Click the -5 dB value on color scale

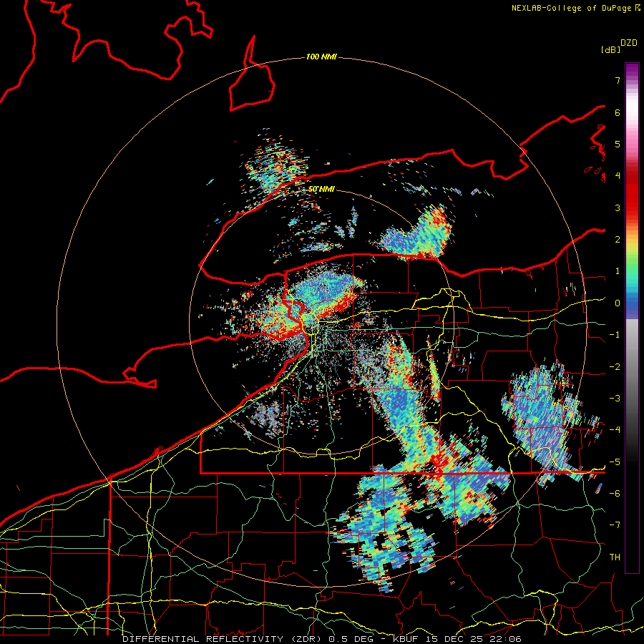615,462
